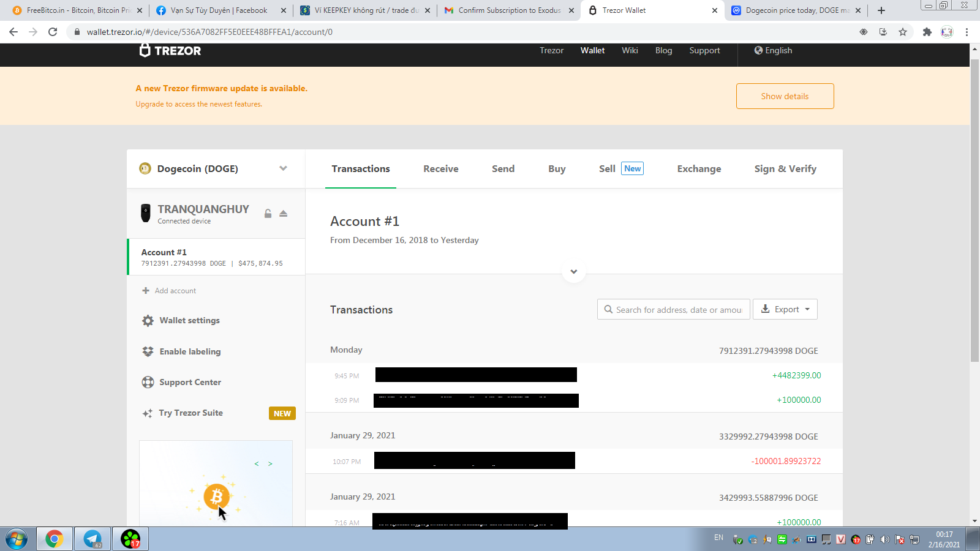The width and height of the screenshot is (980, 551).
Task: Bookmark this page with star icon
Action: pos(903,32)
